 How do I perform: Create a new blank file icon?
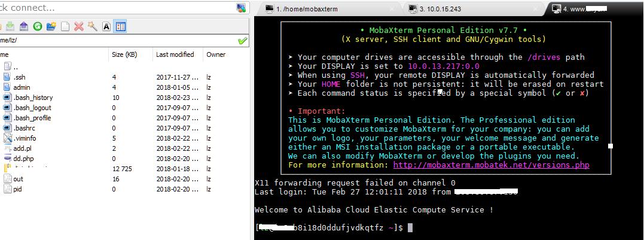tap(65, 27)
